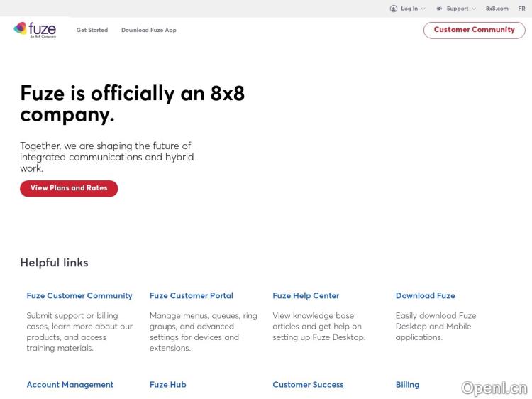Open the Fuze Customer Community link
The width and height of the screenshot is (532, 399).
79,295
